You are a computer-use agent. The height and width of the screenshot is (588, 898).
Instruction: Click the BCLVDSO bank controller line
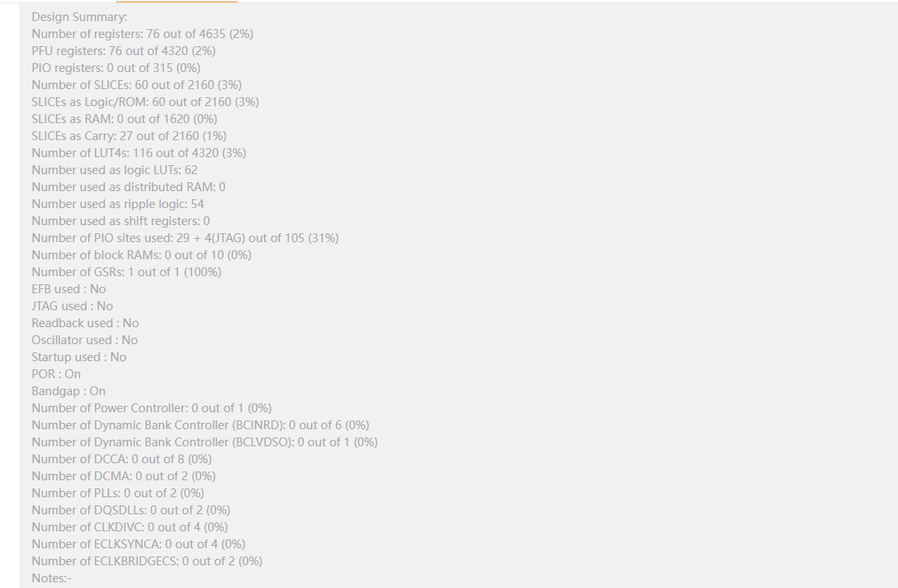204,442
